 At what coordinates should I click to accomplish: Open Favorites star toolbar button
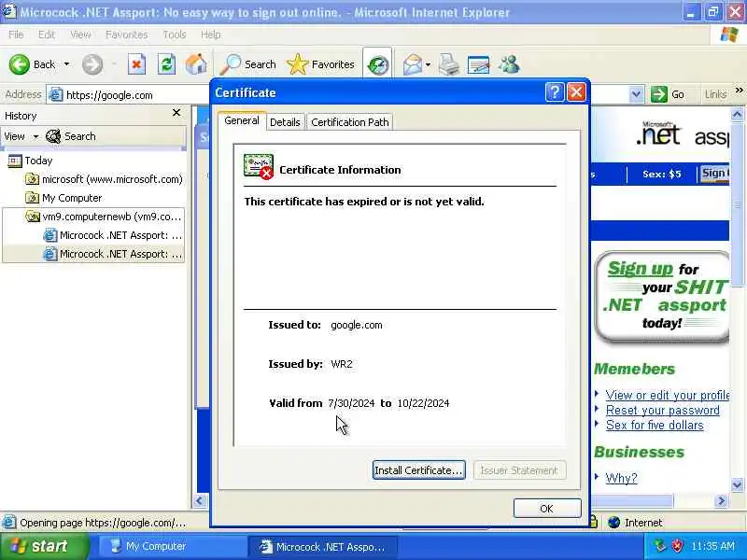pos(321,64)
